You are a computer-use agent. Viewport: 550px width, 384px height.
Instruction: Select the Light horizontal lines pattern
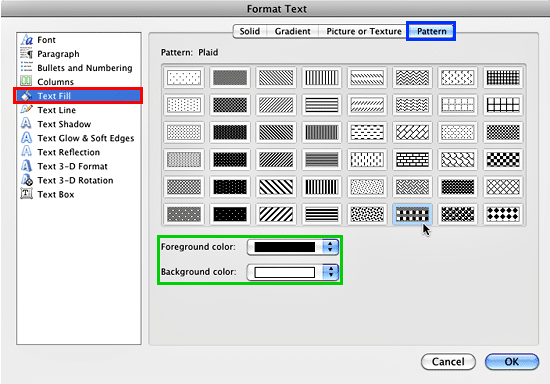[322, 105]
